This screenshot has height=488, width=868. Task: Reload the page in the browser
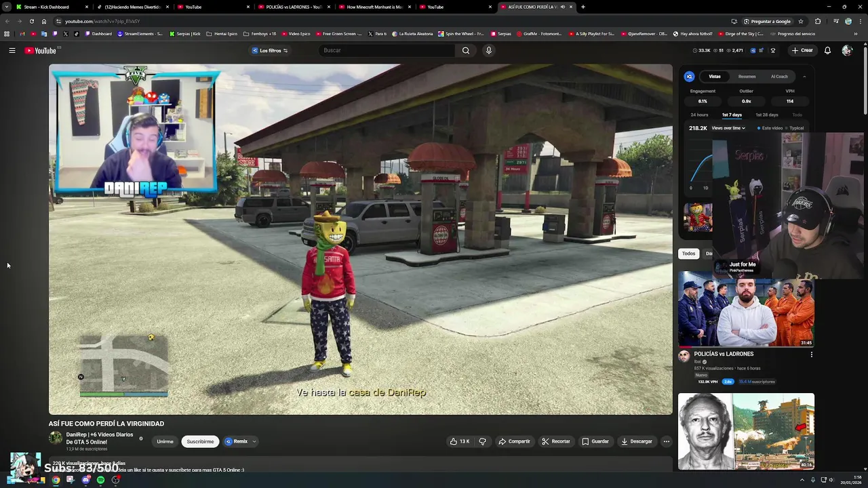point(31,21)
